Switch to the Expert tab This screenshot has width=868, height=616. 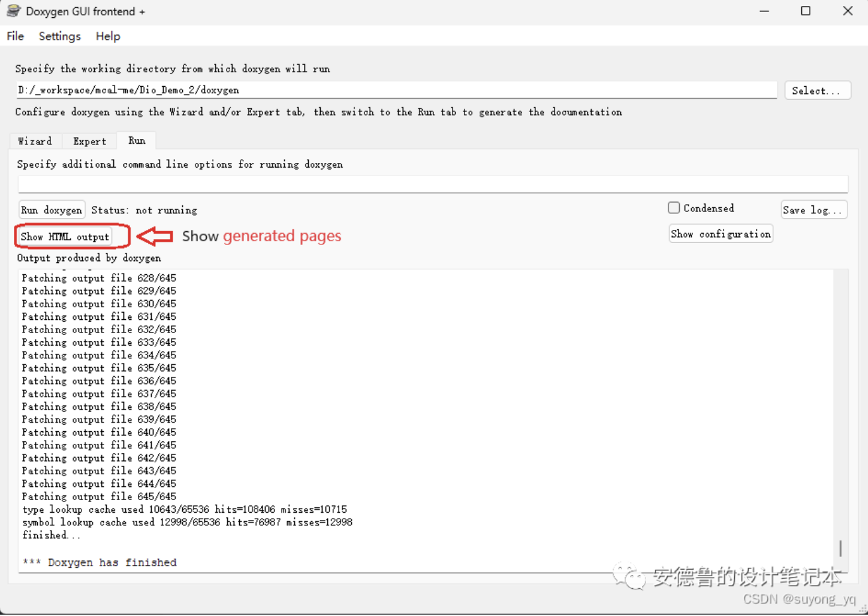click(89, 141)
